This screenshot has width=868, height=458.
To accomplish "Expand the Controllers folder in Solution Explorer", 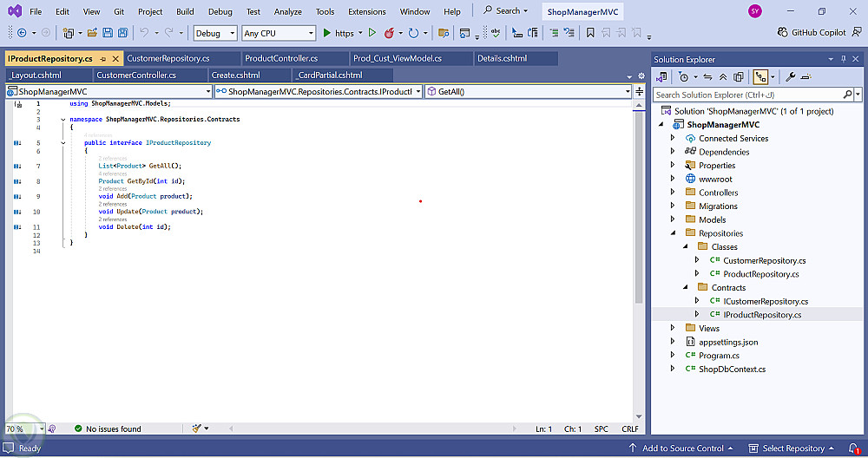I will [673, 193].
